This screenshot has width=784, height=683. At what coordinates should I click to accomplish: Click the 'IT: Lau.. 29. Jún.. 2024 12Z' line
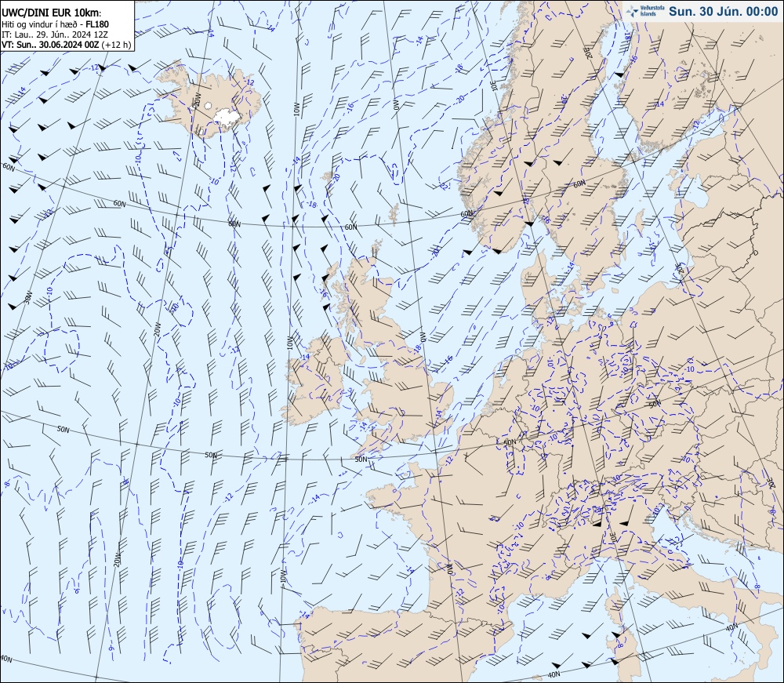55,35
